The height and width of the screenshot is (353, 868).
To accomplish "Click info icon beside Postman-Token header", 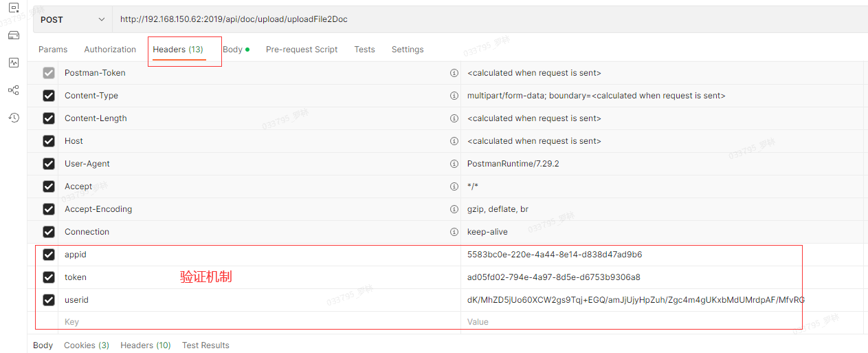I will point(454,73).
